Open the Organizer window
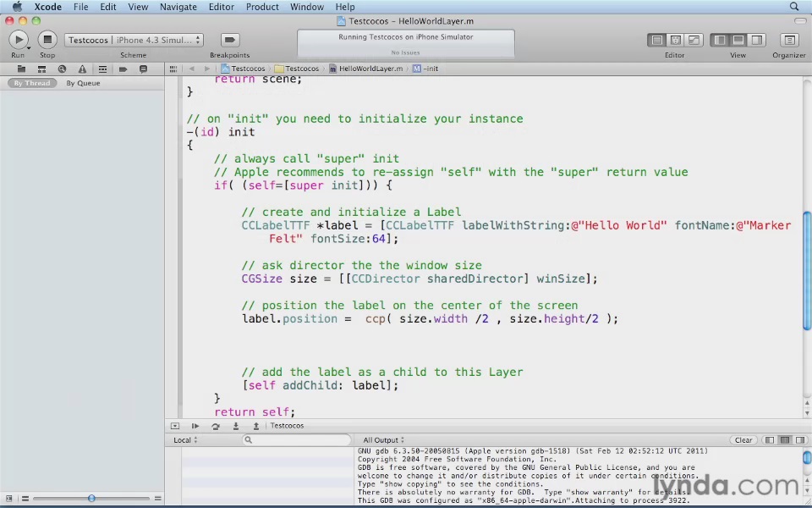 789,40
